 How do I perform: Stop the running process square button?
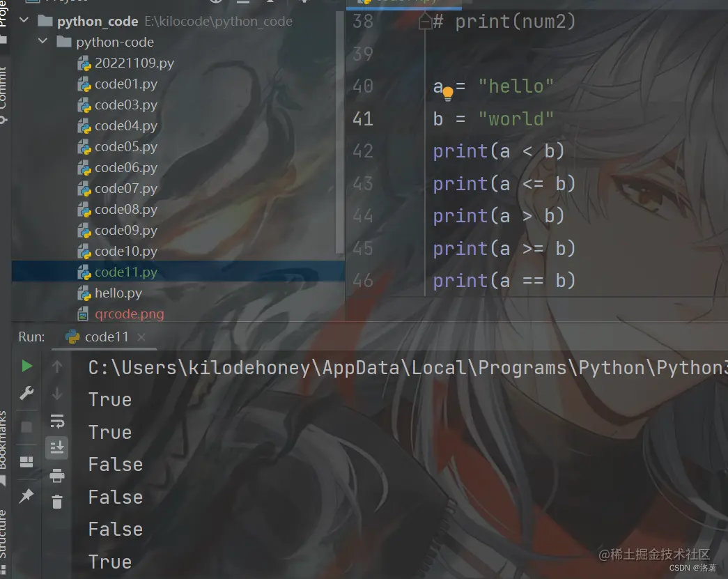26,427
